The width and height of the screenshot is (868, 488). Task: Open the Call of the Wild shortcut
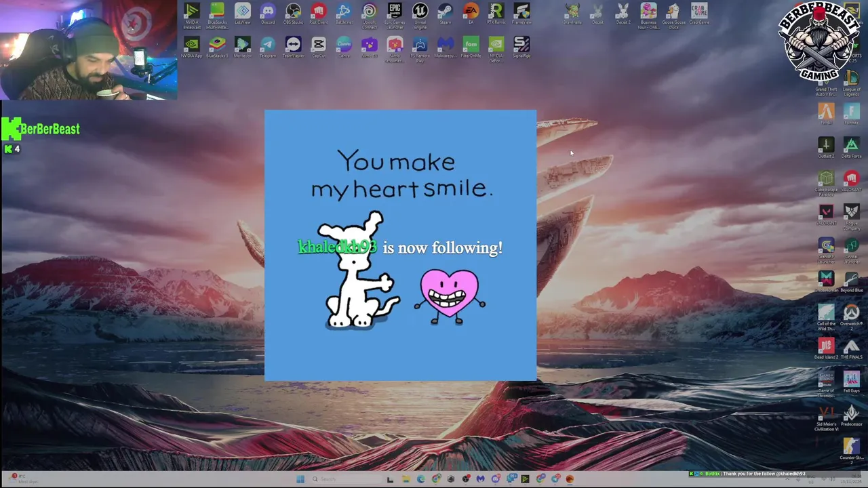pos(826,317)
